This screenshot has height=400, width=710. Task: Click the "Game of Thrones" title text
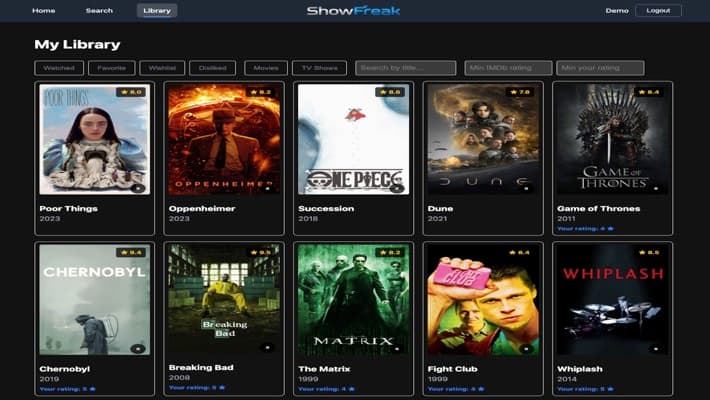click(599, 208)
